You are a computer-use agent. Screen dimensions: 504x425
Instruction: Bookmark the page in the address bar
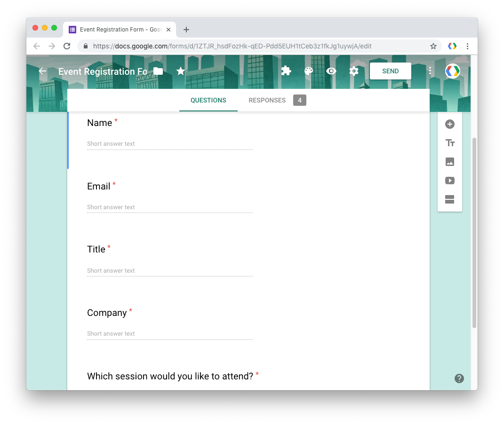pyautogui.click(x=433, y=46)
